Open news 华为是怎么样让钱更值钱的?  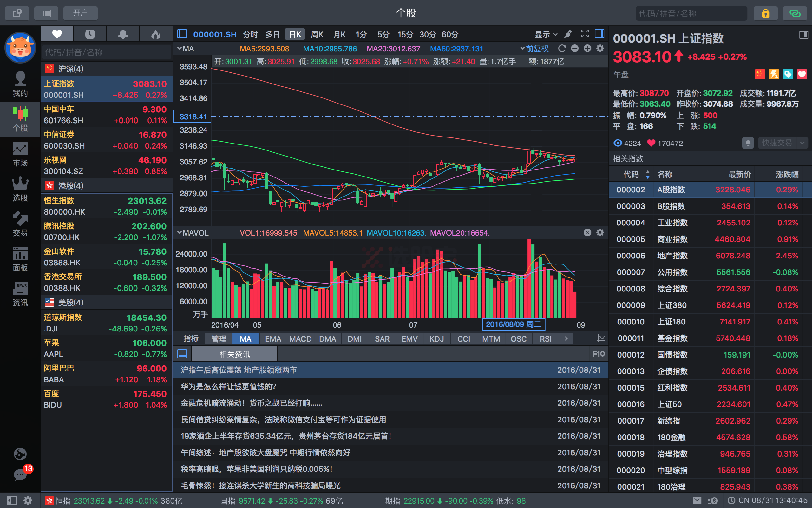tap(390, 386)
